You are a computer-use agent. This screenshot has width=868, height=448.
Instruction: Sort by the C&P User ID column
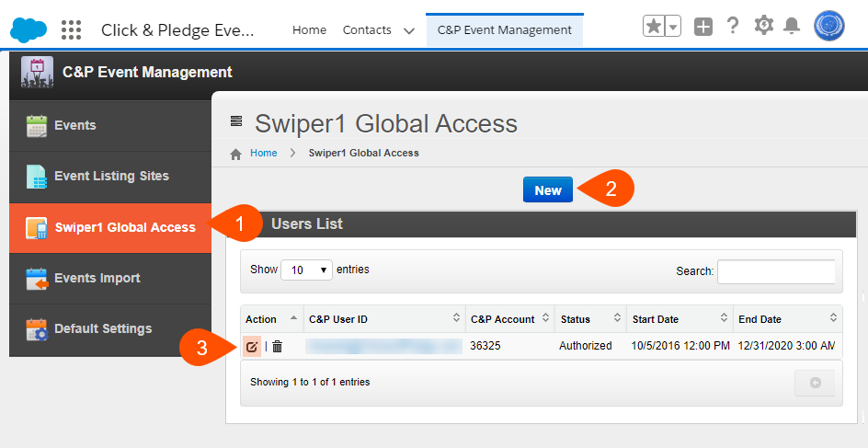coord(384,319)
